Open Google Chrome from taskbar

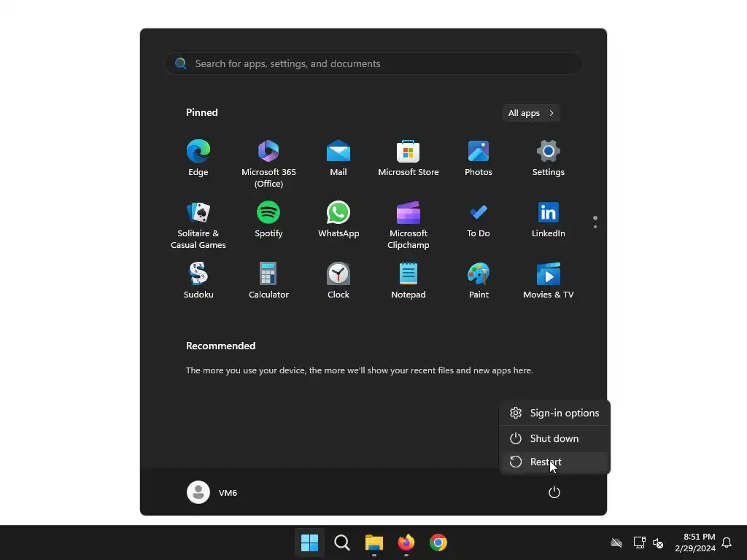pyautogui.click(x=438, y=542)
